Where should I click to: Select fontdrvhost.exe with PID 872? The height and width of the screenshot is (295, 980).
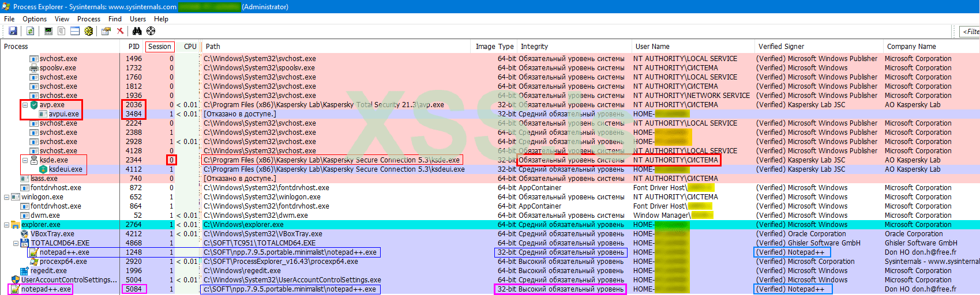(x=490, y=188)
